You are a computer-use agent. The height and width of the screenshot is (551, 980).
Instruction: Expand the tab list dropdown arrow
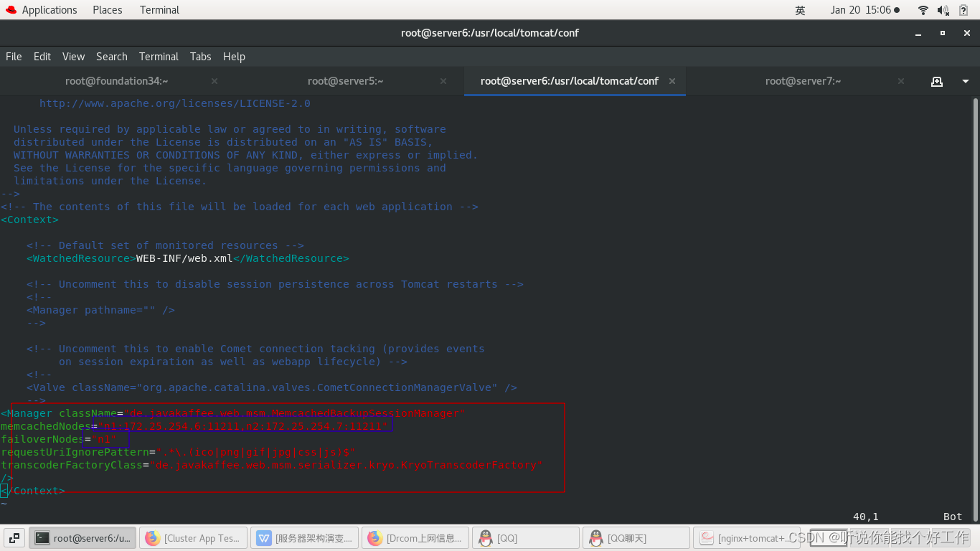tap(964, 81)
